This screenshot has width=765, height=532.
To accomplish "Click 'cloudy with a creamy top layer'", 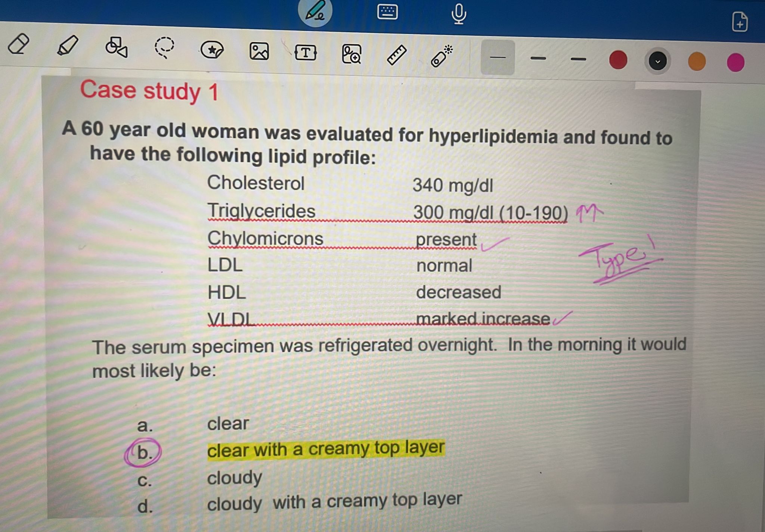I will [334, 502].
